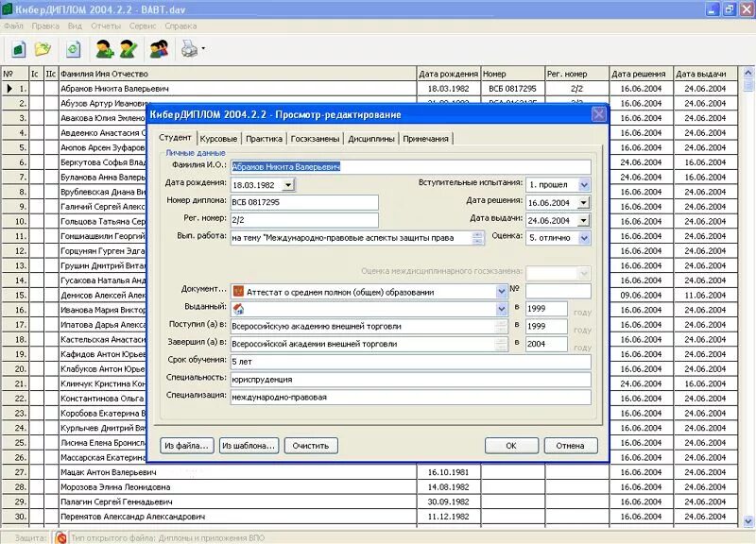The width and height of the screenshot is (756, 544).
Task: Open the Вид menu
Action: tap(75, 26)
